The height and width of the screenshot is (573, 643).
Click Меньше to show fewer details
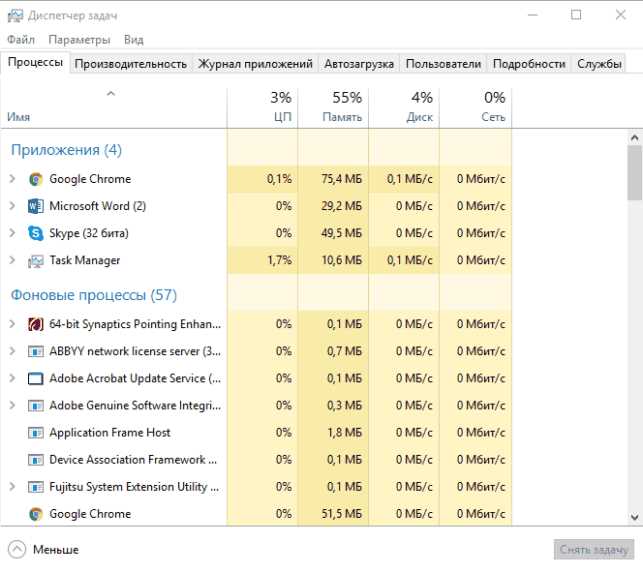(44, 549)
